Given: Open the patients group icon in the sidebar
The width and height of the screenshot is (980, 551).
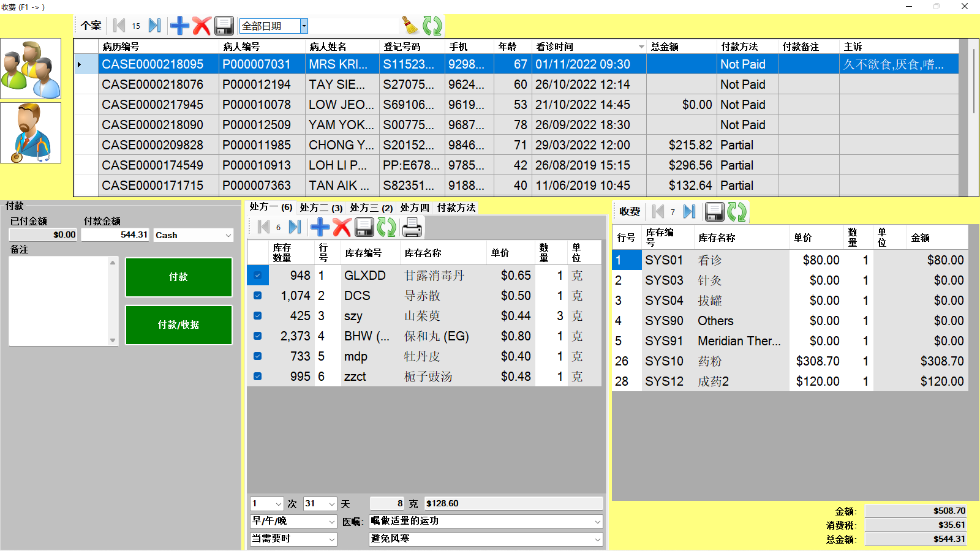Looking at the screenshot, I should [31, 69].
